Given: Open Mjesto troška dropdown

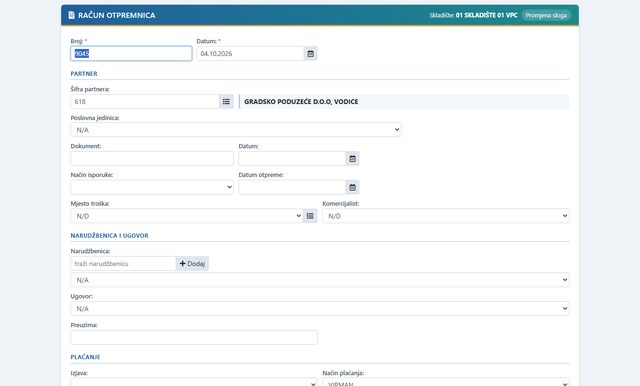Looking at the screenshot, I should click(x=187, y=216).
